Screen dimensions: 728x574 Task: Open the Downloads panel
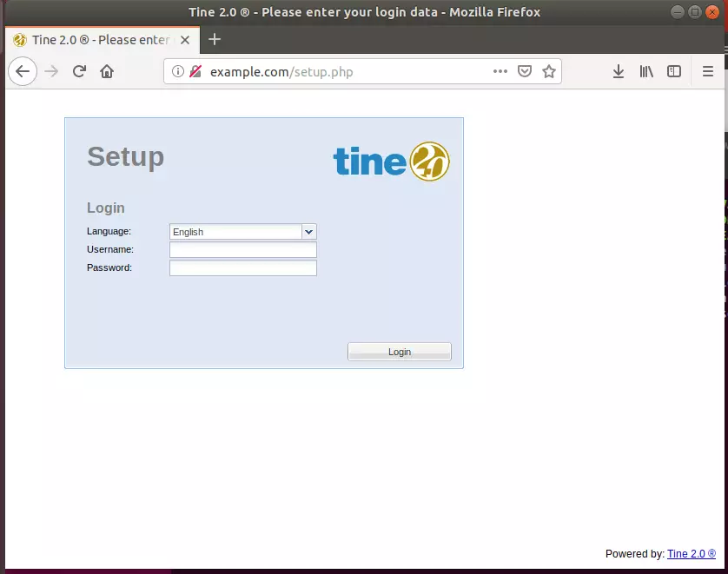tap(618, 71)
